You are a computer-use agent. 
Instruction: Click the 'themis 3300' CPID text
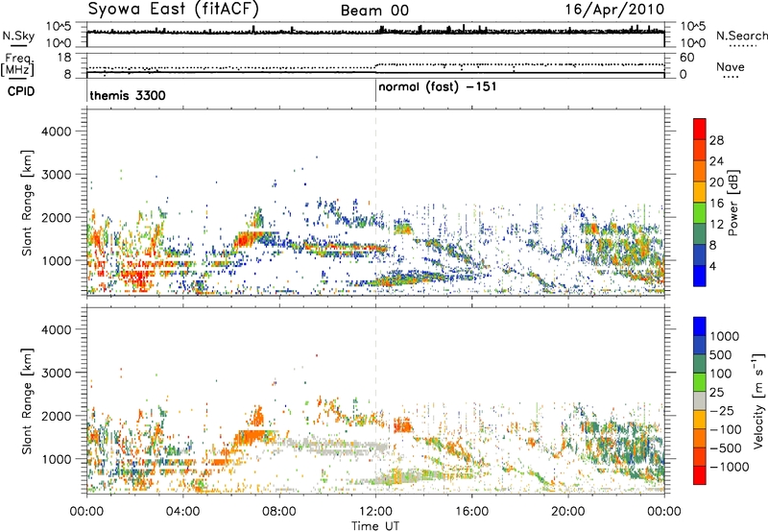(128, 95)
